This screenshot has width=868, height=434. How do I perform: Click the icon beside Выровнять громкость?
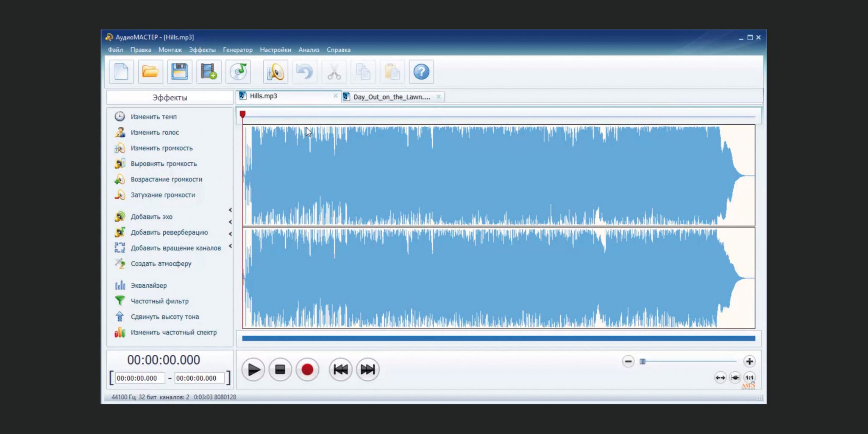coord(120,164)
